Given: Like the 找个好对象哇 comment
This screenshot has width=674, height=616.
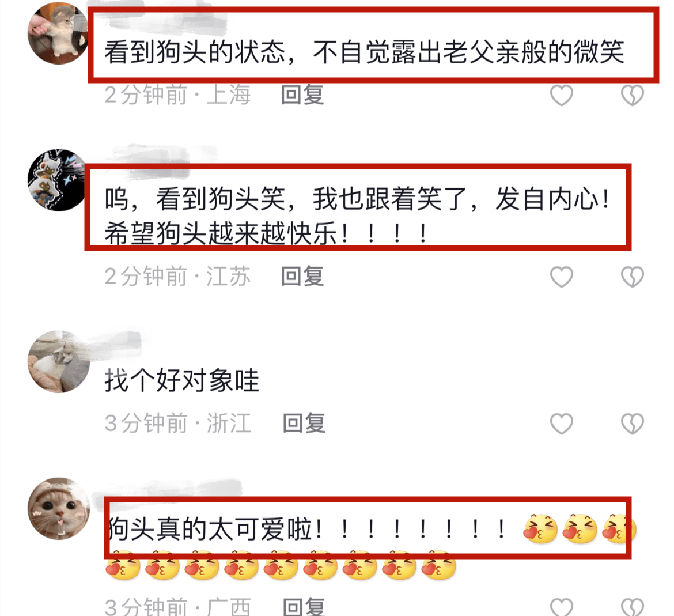Looking at the screenshot, I should (562, 424).
